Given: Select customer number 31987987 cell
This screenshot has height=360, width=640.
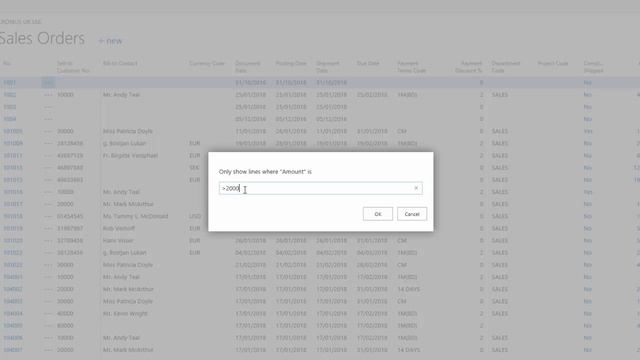Looking at the screenshot, I should pos(70,229).
